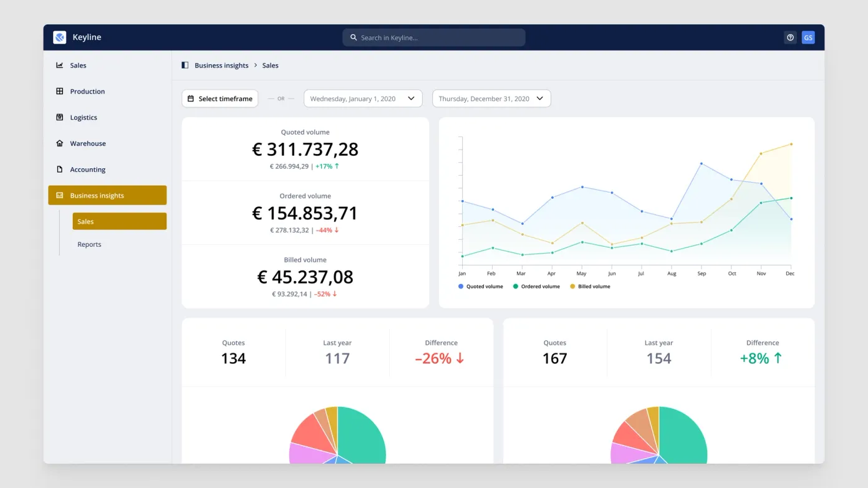Click into the Search in Keyline field
The height and width of the screenshot is (488, 868).
pos(434,37)
